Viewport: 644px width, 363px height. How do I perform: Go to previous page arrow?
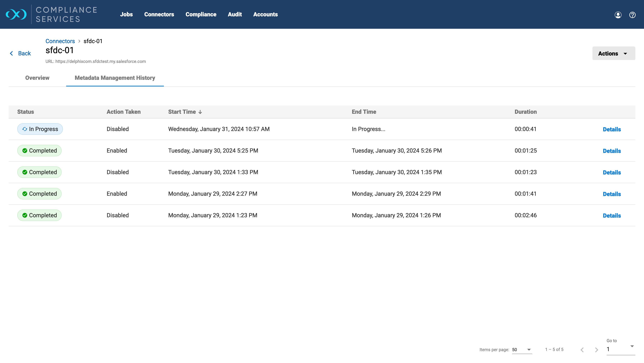(582, 350)
